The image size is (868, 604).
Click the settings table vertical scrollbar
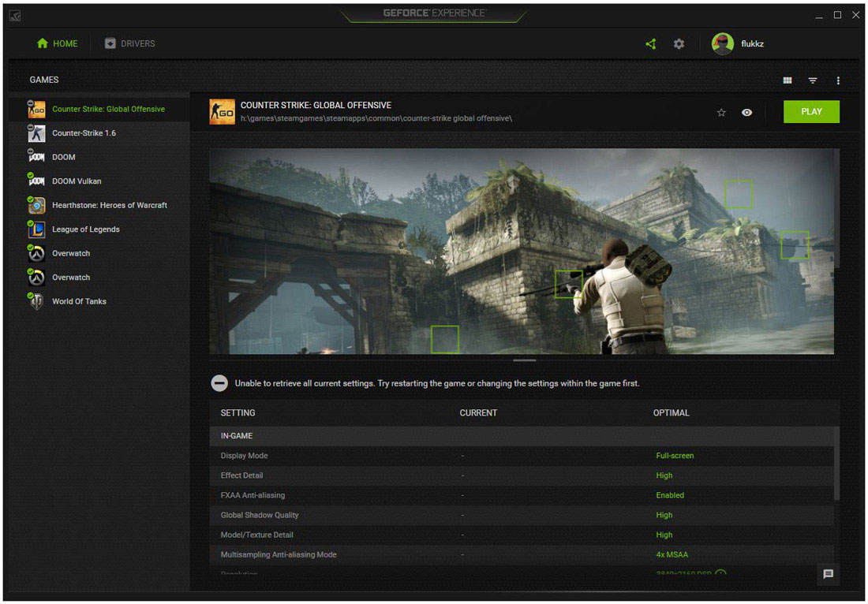(x=836, y=464)
